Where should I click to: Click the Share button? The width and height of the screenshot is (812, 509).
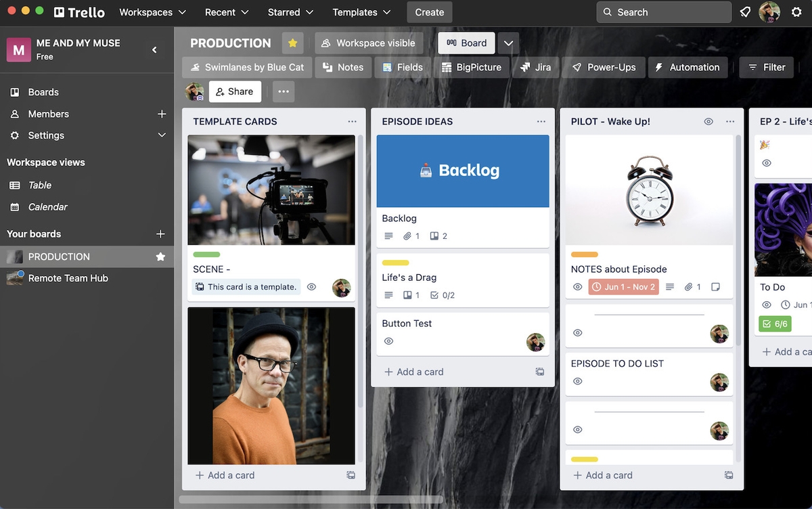[x=235, y=91]
